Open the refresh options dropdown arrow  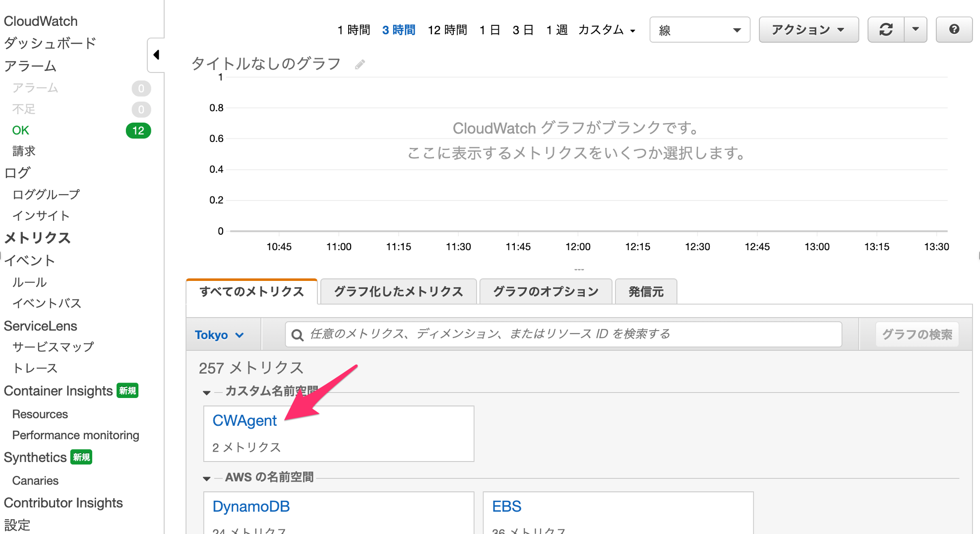(916, 30)
